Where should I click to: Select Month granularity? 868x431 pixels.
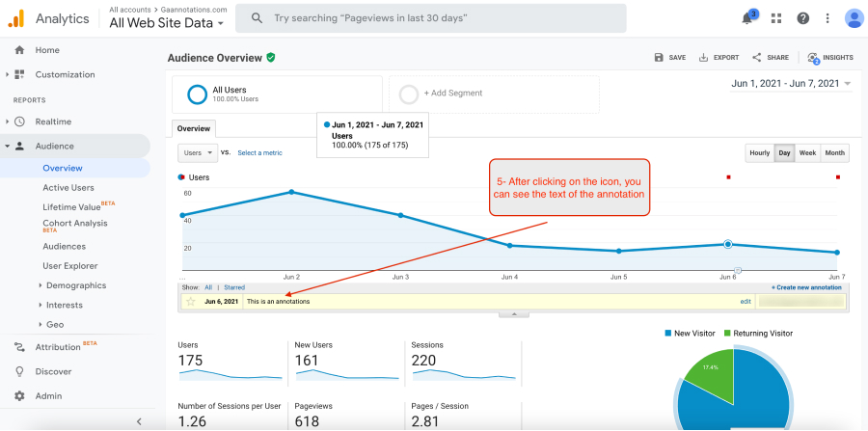834,153
